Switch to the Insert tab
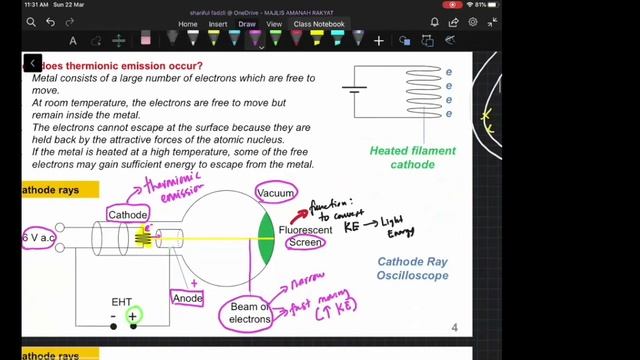This screenshot has height=360, width=640. pos(218,24)
